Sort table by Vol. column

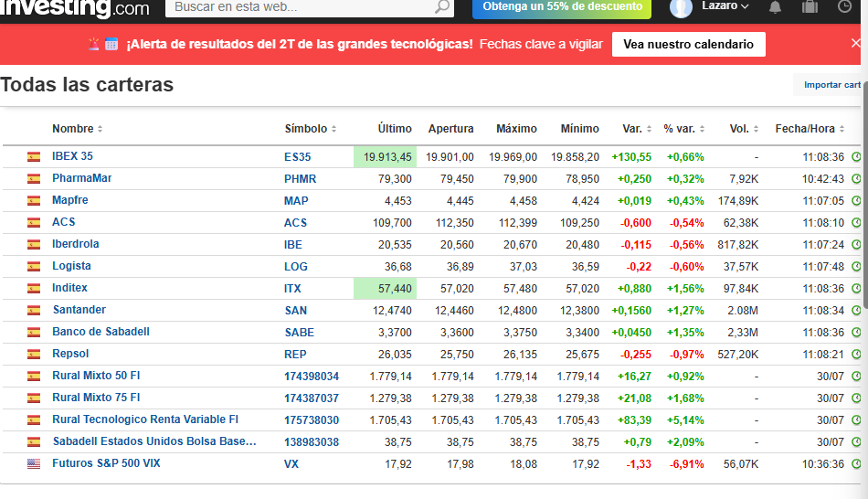click(x=744, y=129)
